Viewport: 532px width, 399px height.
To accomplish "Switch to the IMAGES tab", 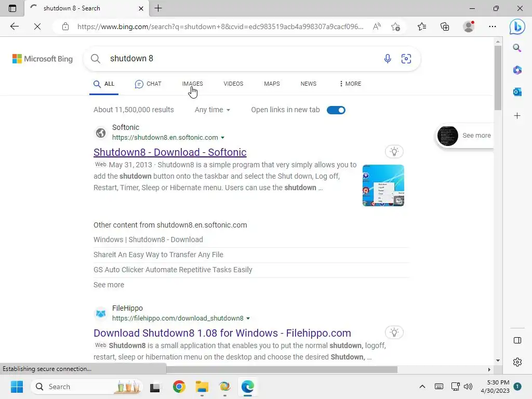I will 192,84.
